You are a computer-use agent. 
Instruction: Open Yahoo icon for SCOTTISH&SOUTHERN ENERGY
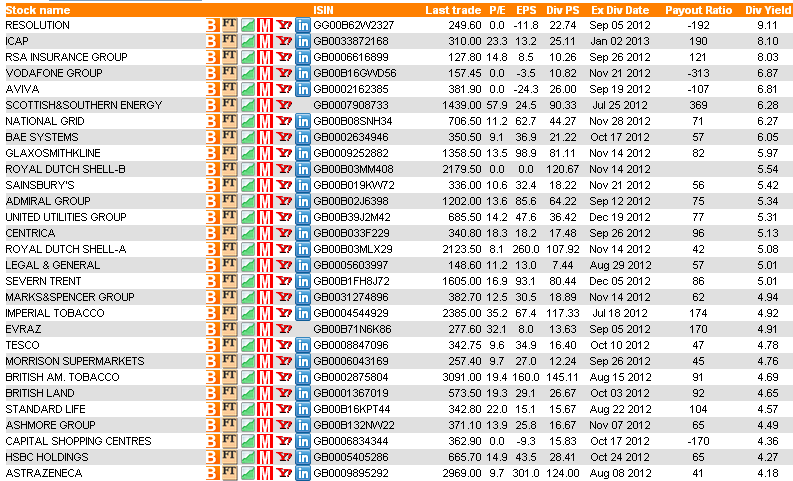(x=284, y=105)
